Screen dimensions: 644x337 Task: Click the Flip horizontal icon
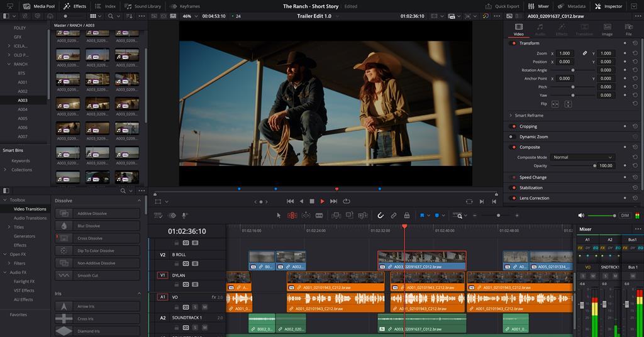click(x=555, y=104)
